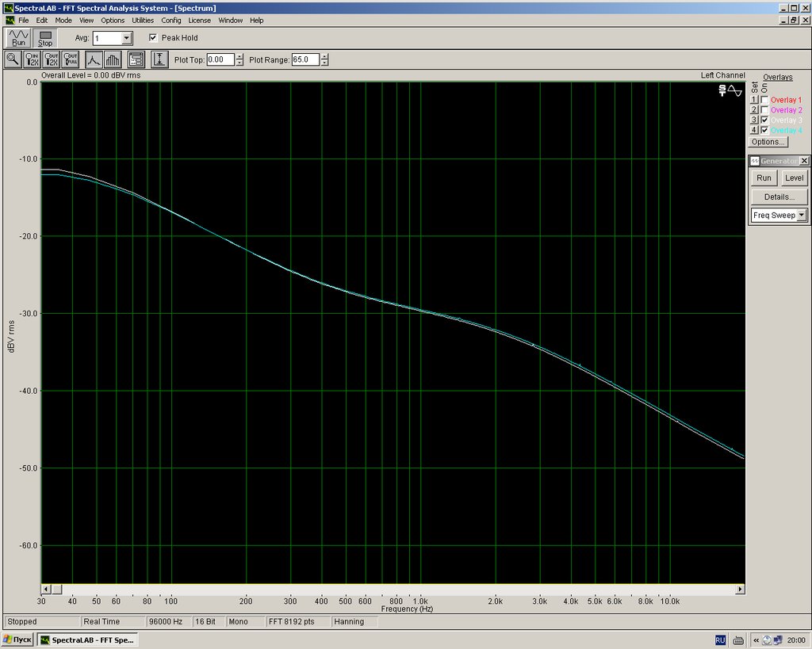The image size is (812, 649).
Task: Click the Set 2 overlay button
Action: pyautogui.click(x=754, y=109)
